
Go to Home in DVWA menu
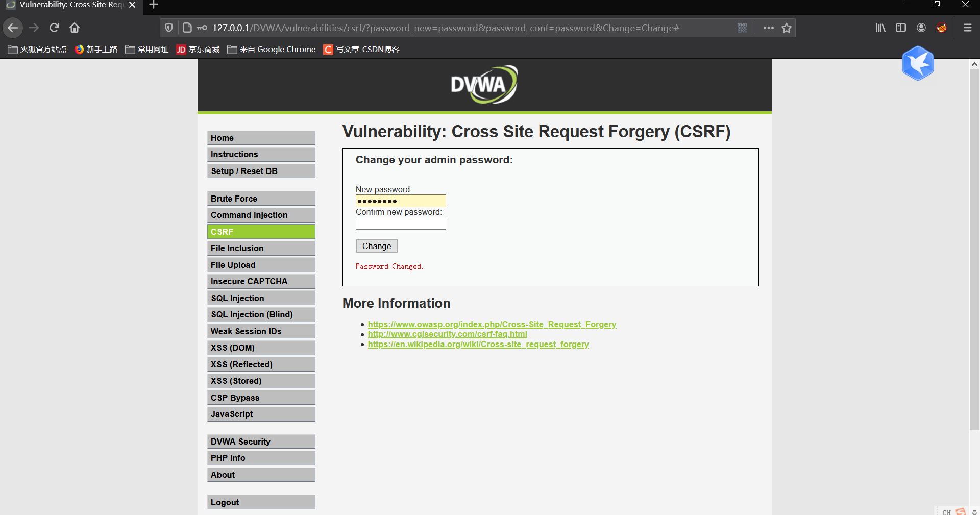pyautogui.click(x=261, y=138)
